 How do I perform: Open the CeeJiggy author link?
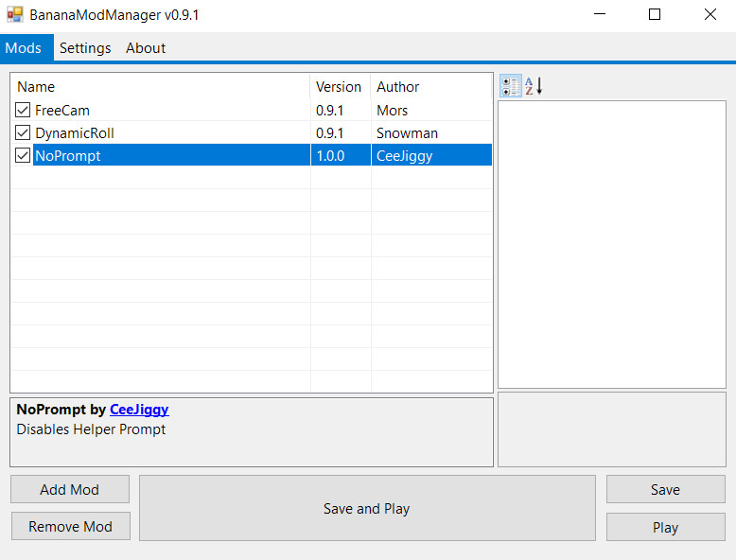tap(139, 410)
